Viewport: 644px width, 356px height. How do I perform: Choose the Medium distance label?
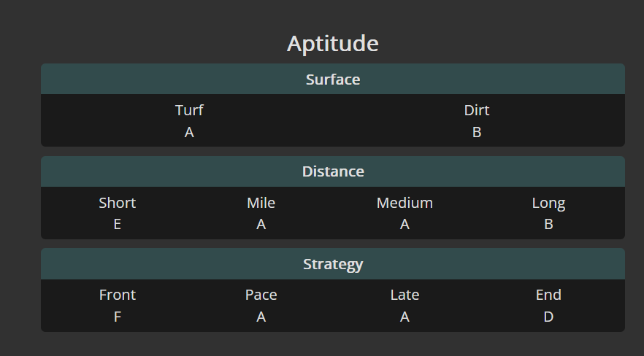(x=405, y=203)
